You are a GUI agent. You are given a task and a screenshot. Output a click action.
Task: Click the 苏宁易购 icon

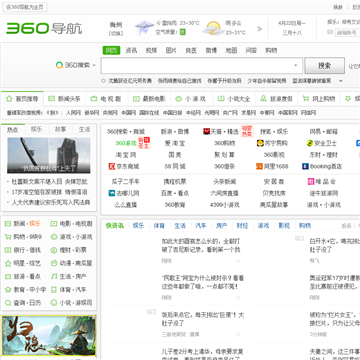click(260, 143)
